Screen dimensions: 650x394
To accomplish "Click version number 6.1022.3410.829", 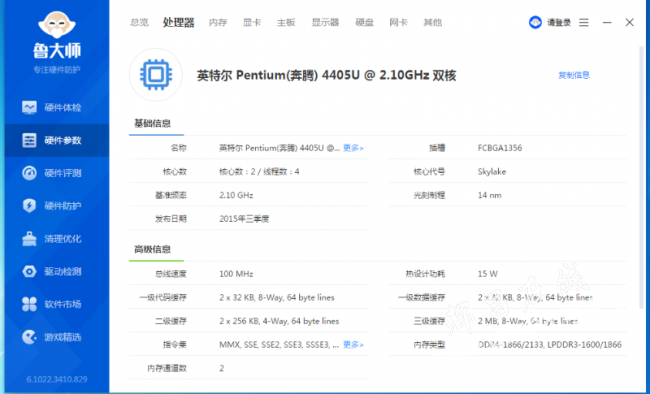I will (x=57, y=379).
